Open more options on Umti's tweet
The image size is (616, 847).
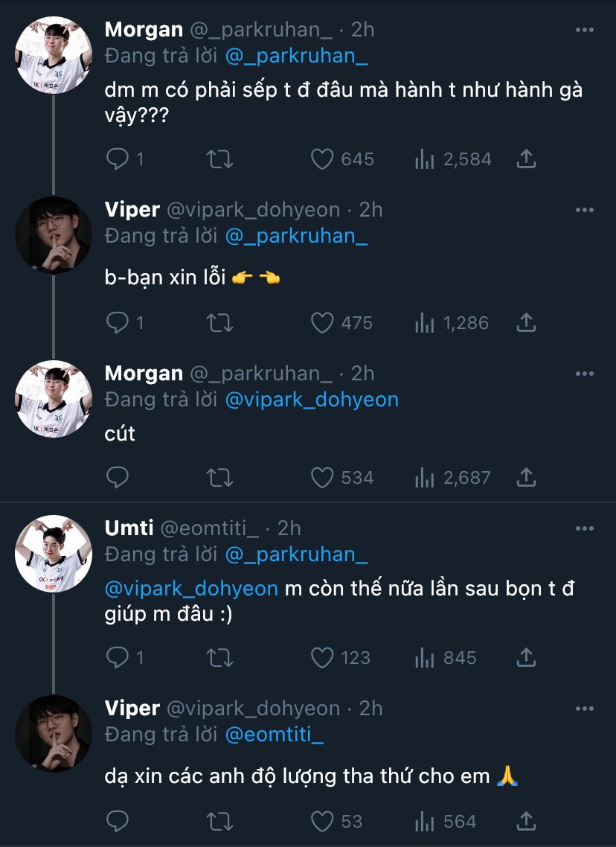[x=585, y=528]
